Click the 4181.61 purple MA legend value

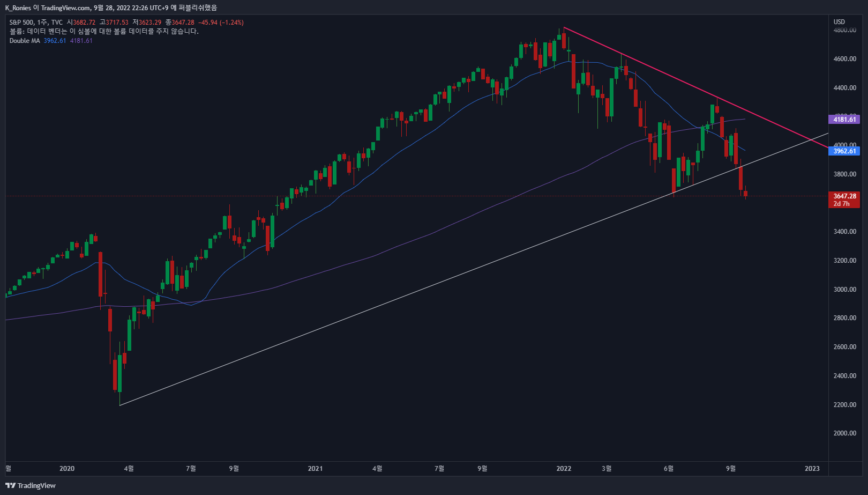[81, 41]
